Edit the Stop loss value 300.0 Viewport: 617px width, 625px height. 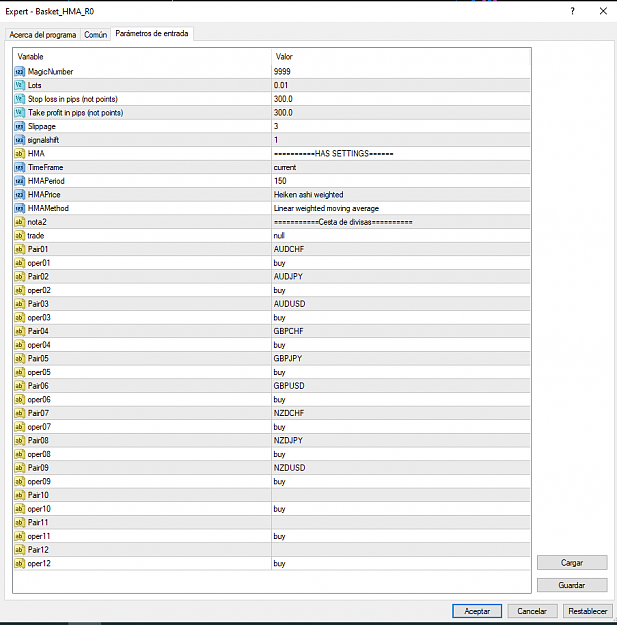(x=401, y=99)
